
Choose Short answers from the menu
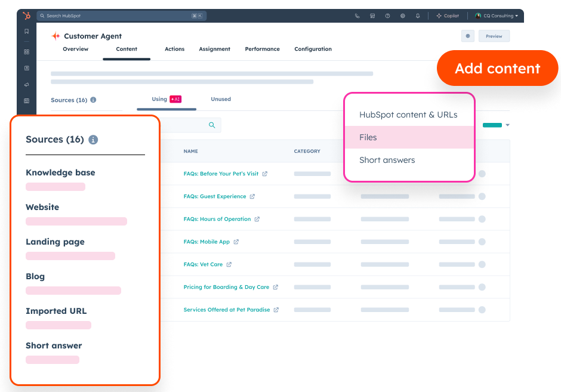coord(387,160)
